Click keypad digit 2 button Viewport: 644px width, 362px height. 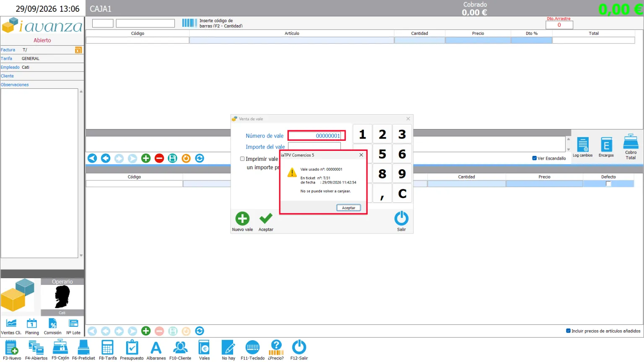pos(382,134)
